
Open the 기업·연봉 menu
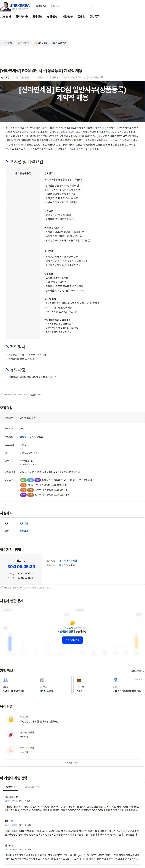(x=68, y=16)
